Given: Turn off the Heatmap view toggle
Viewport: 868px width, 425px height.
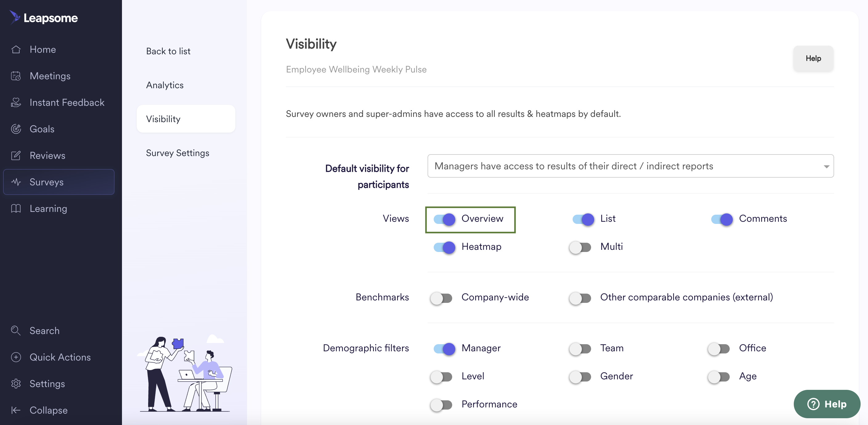Looking at the screenshot, I should pos(444,247).
